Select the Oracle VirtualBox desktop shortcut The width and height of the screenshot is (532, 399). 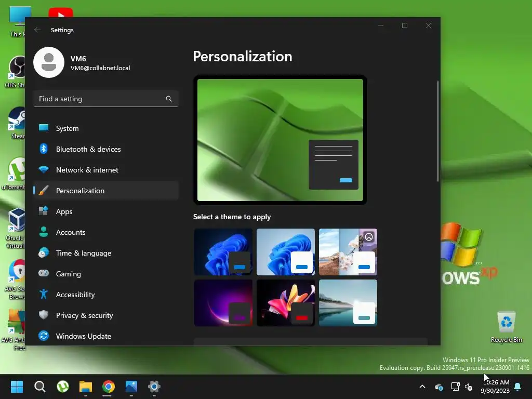[15, 229]
